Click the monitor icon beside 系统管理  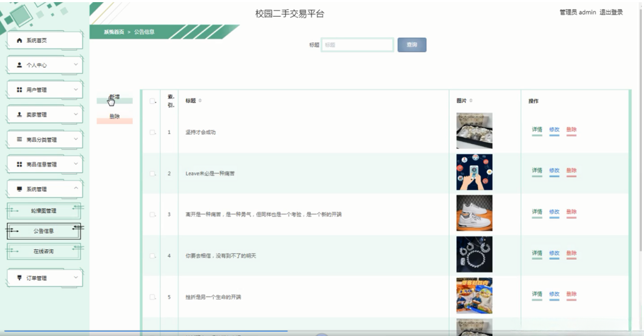click(x=21, y=189)
